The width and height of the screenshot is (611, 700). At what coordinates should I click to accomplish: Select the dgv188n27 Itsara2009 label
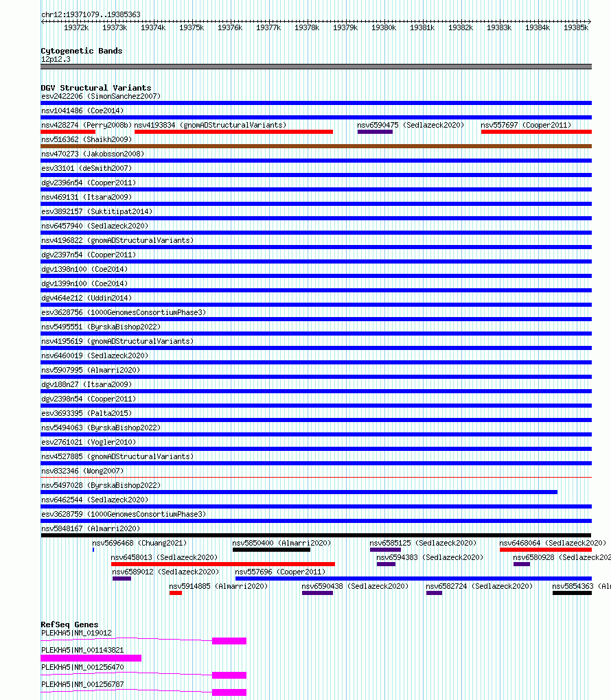87,384
